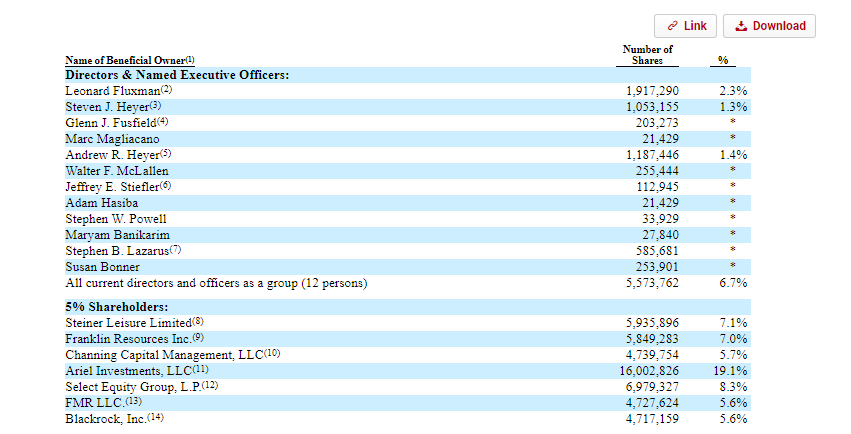Viewport: 851px width, 434px height.
Task: Select Franklin Resources percentage 7.0%
Action: [733, 339]
